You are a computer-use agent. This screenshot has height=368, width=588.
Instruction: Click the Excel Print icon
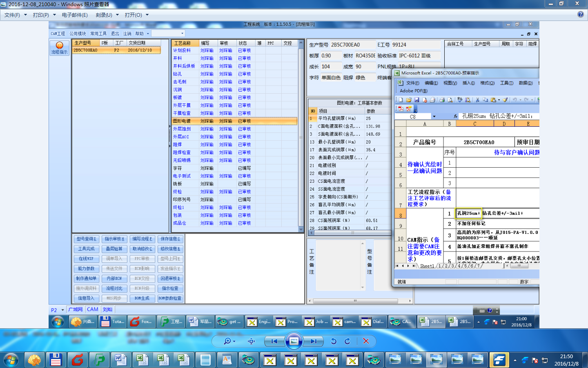(442, 99)
